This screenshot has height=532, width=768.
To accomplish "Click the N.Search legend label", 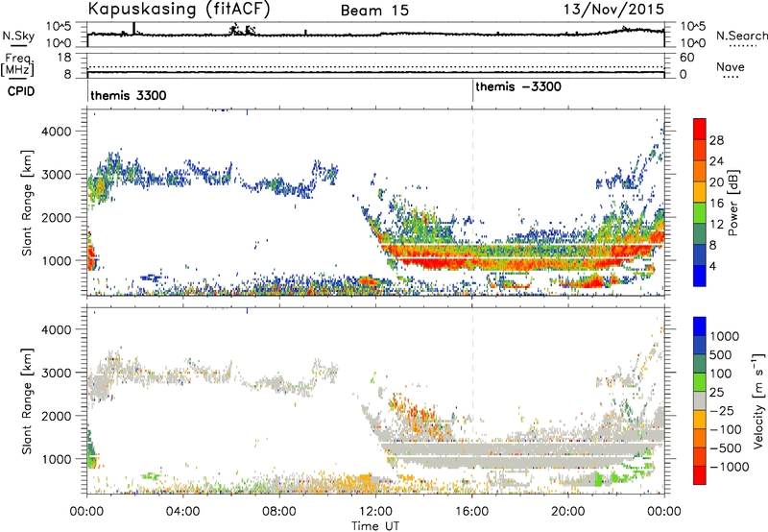I will [x=741, y=36].
